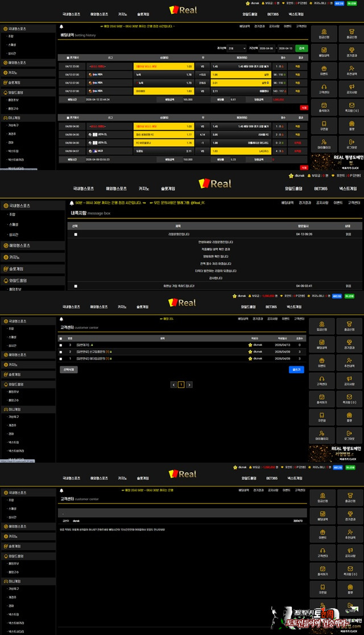Click 베팅내역 icon tile on betting history page
Image resolution: width=364 pixels, height=635 pixels.
[324, 52]
